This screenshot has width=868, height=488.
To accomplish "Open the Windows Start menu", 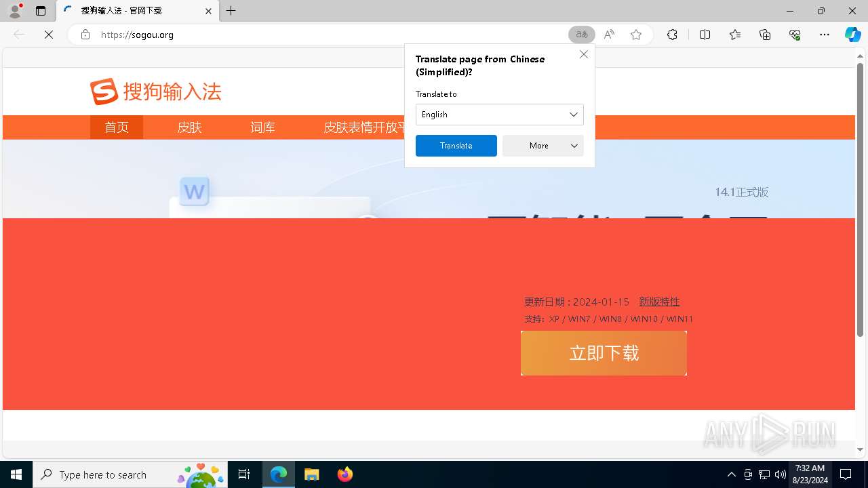I will [x=16, y=474].
